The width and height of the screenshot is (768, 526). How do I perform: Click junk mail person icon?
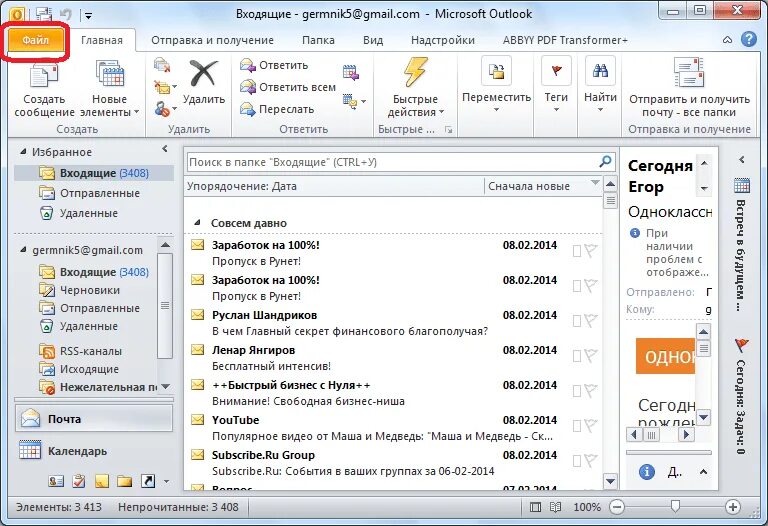click(165, 108)
